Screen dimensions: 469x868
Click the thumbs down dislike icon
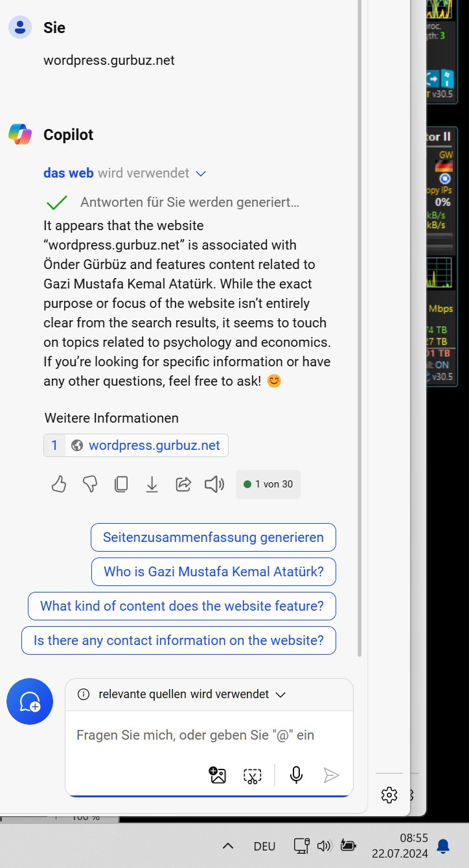tap(90, 484)
